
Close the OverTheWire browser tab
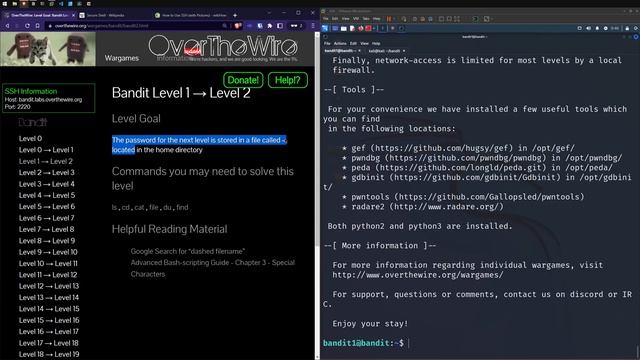[73, 15]
